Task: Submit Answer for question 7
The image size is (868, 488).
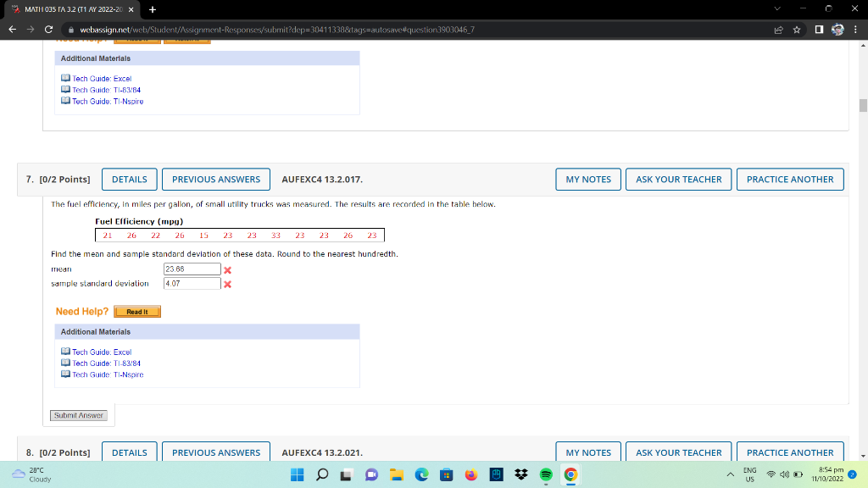Action: 79,415
